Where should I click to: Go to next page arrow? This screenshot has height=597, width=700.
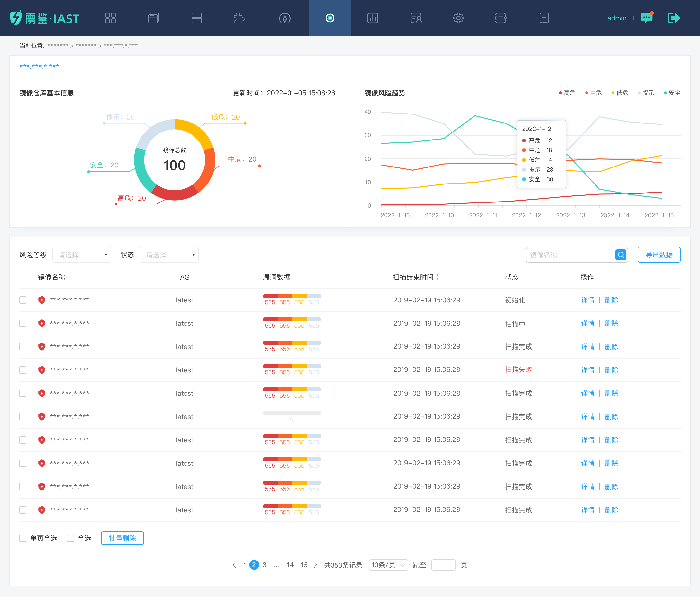tap(315, 565)
